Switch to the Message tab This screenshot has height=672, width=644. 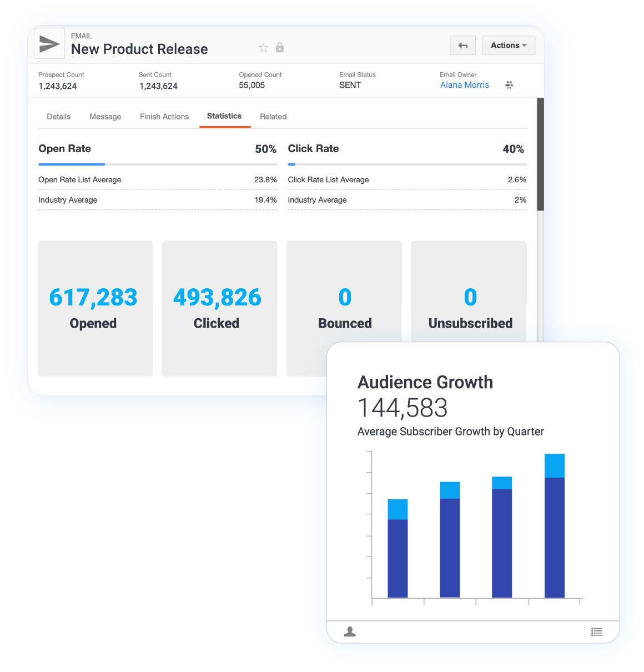pyautogui.click(x=105, y=117)
